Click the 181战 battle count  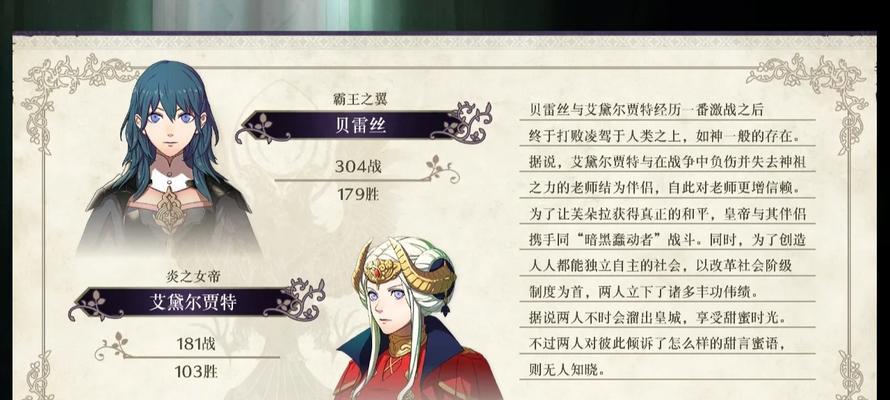click(x=195, y=343)
